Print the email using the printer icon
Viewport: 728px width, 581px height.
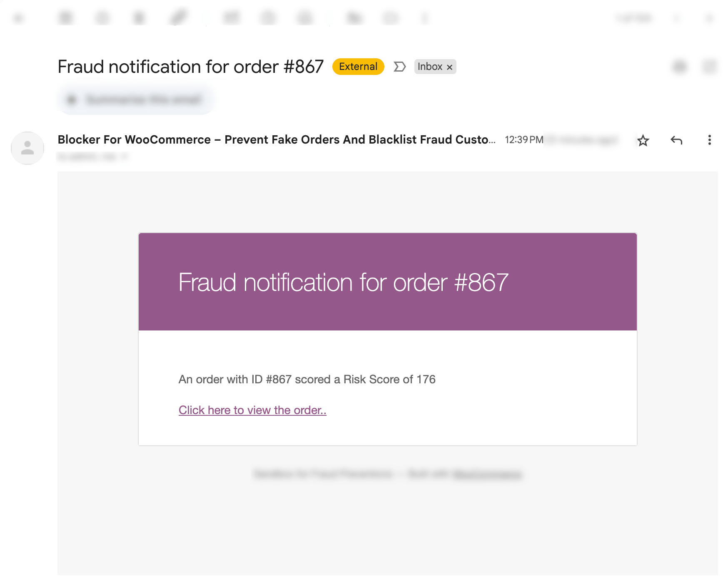pos(680,67)
